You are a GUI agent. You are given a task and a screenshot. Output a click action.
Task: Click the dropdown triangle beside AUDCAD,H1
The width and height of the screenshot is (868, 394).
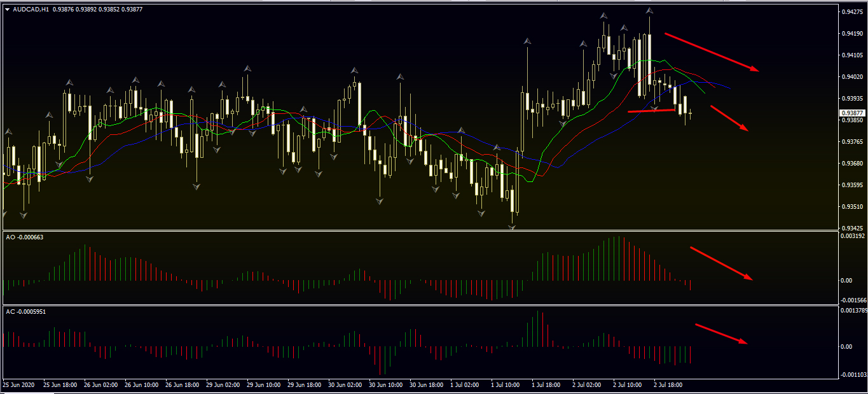tap(7, 10)
